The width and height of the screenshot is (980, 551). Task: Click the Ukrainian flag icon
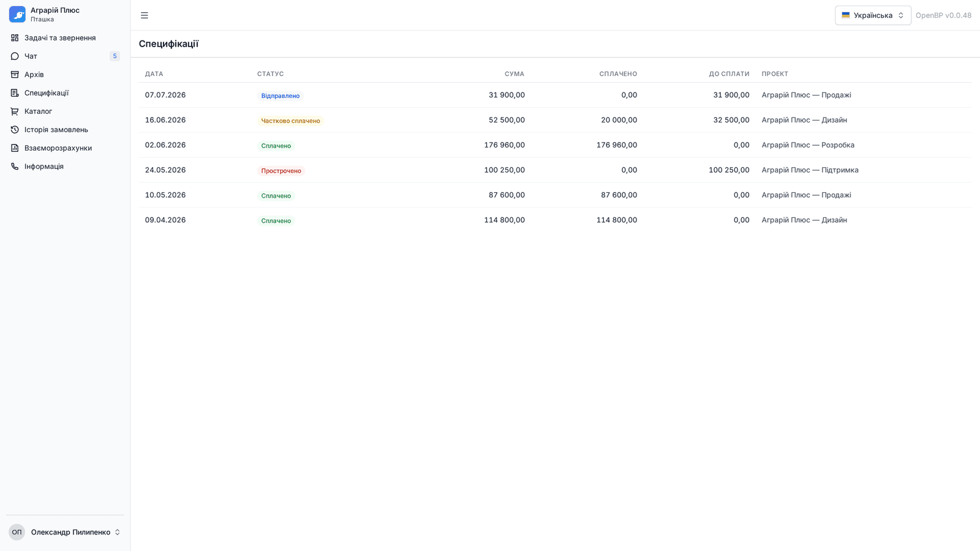(846, 15)
